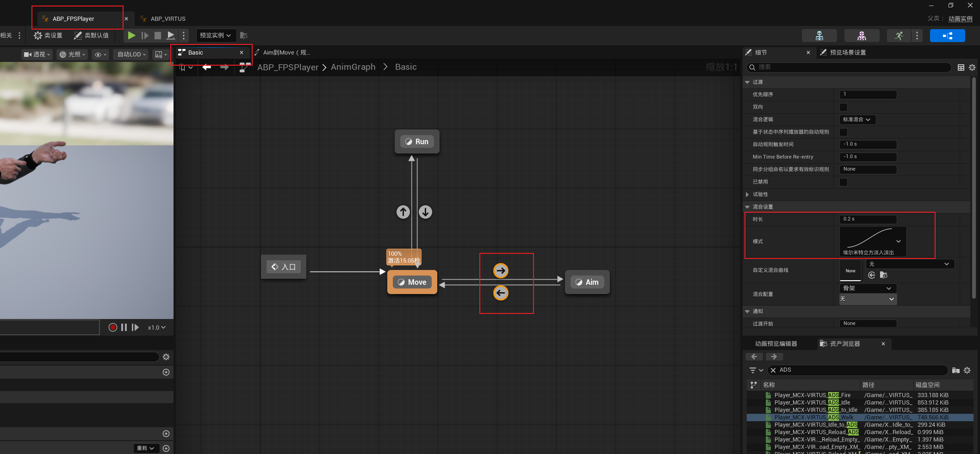Select the Aim-to-Move left-arrow transition
The image size is (980, 454).
click(501, 293)
